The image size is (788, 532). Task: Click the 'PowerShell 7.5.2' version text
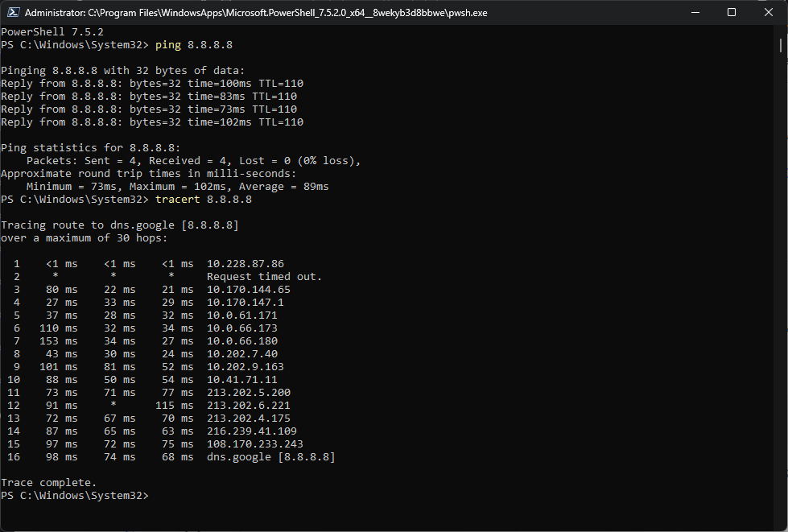pyautogui.click(x=52, y=32)
